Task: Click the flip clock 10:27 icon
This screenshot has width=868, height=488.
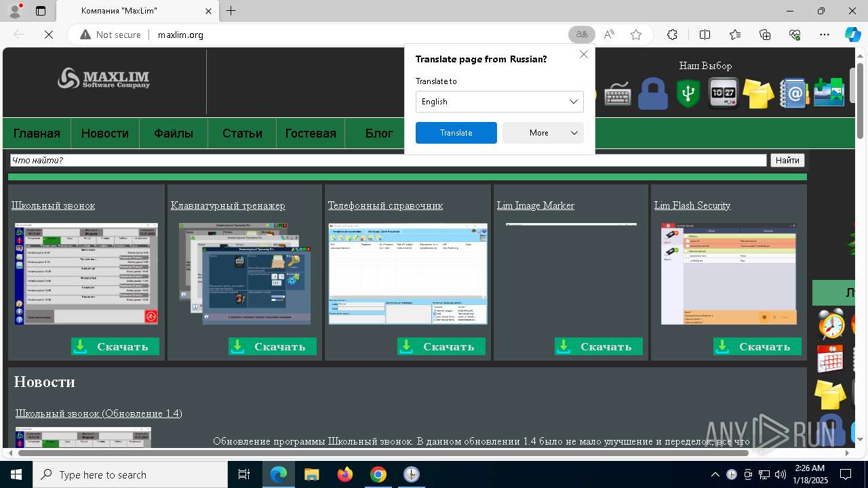Action: [723, 94]
